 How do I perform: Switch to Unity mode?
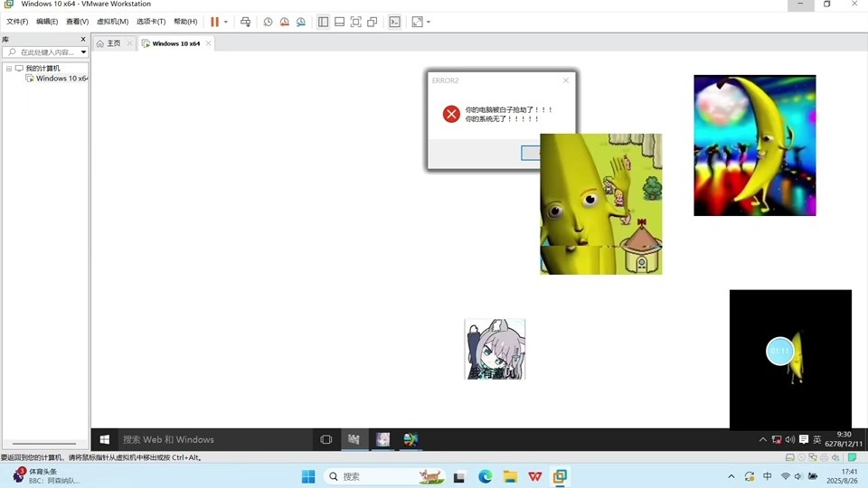pyautogui.click(x=373, y=22)
